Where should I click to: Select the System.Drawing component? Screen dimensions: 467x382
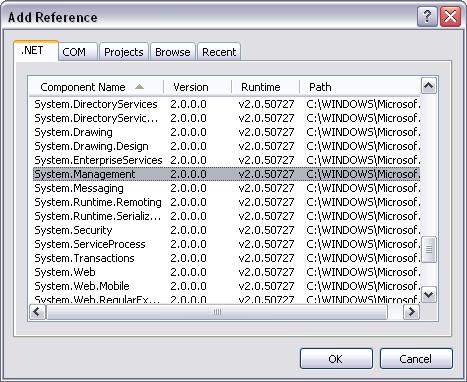227,132
